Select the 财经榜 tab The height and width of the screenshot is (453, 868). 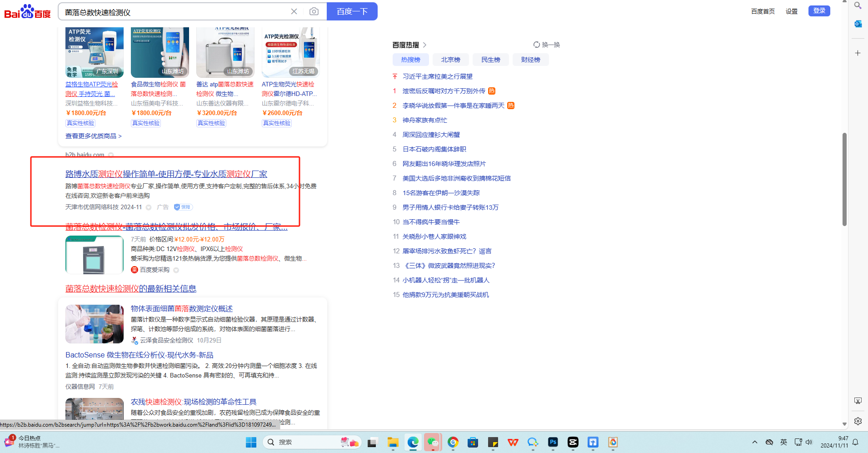pos(530,60)
